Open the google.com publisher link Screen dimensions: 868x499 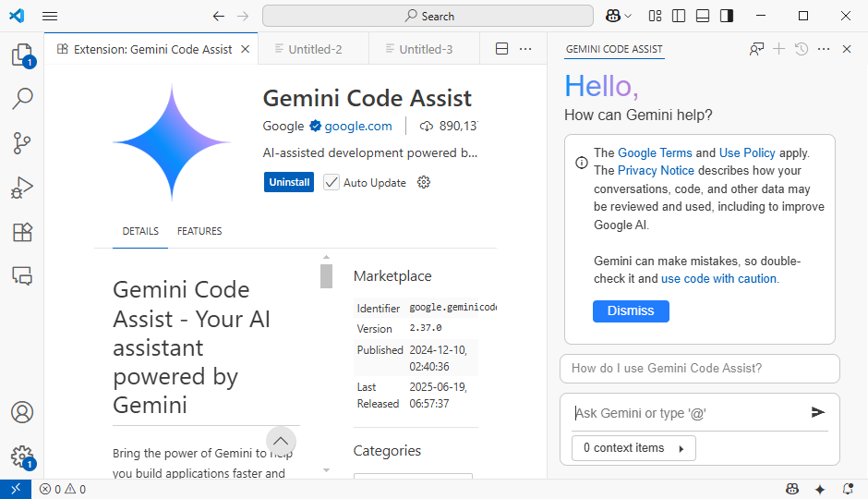(x=358, y=127)
